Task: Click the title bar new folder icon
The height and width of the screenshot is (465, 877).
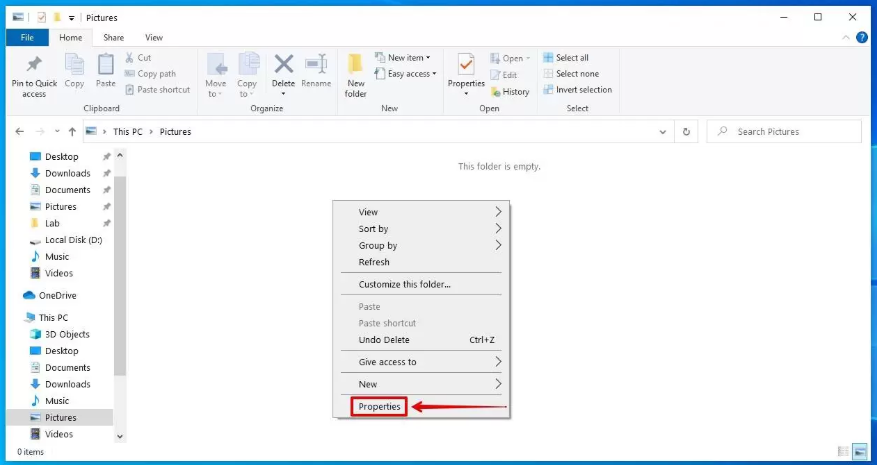Action: (x=56, y=18)
